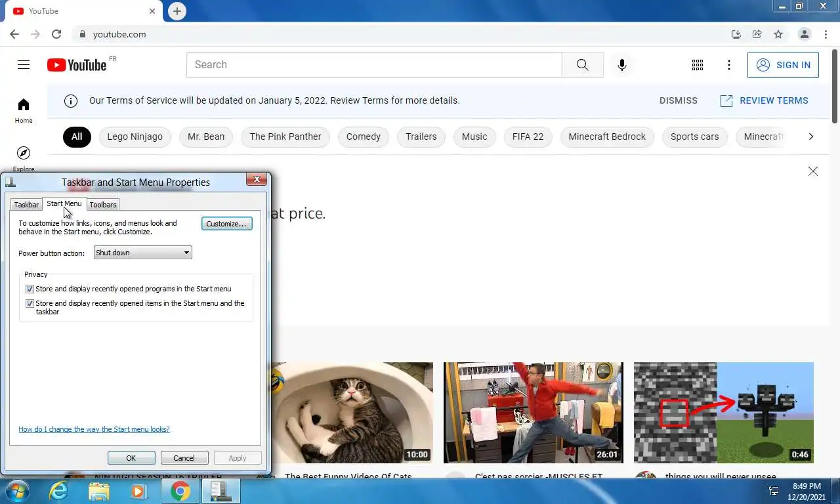Open YouTube settings three-dot menu
Screen dimensions: 840x504
pos(729,65)
